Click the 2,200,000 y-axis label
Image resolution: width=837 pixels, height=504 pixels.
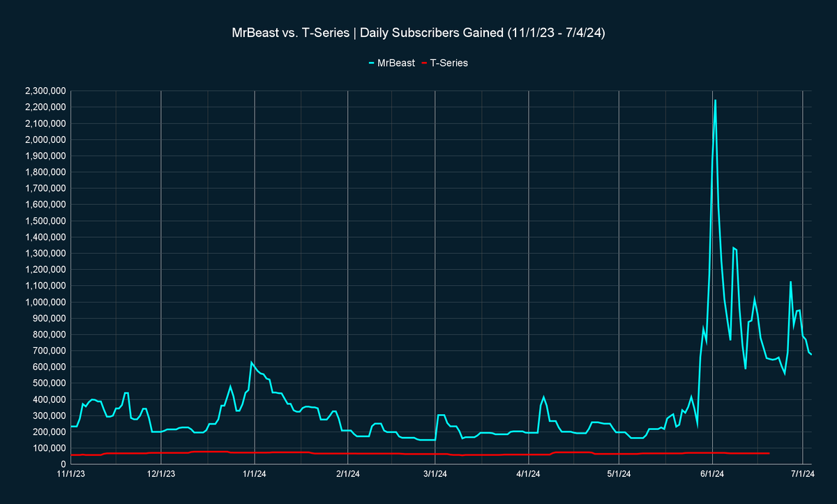tap(45, 107)
